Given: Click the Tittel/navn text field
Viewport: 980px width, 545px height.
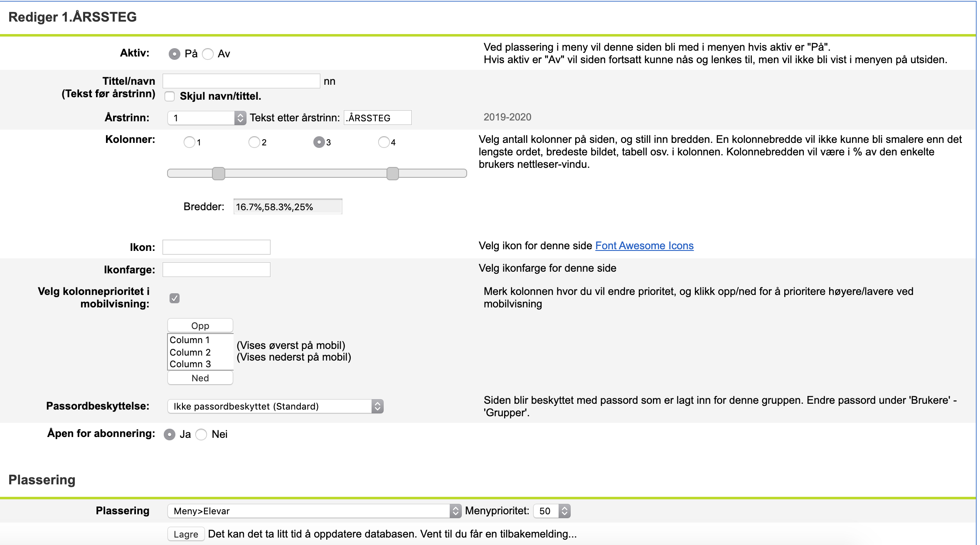Looking at the screenshot, I should click(241, 81).
